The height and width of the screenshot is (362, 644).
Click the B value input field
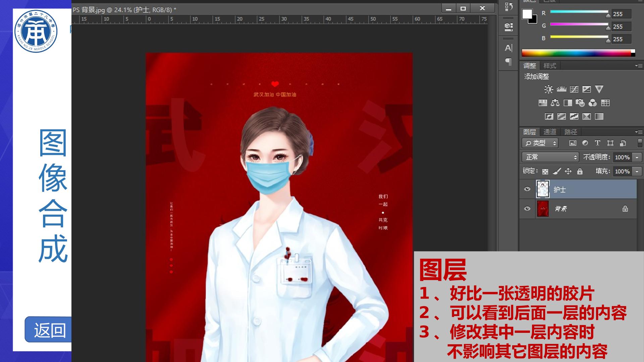coord(622,39)
